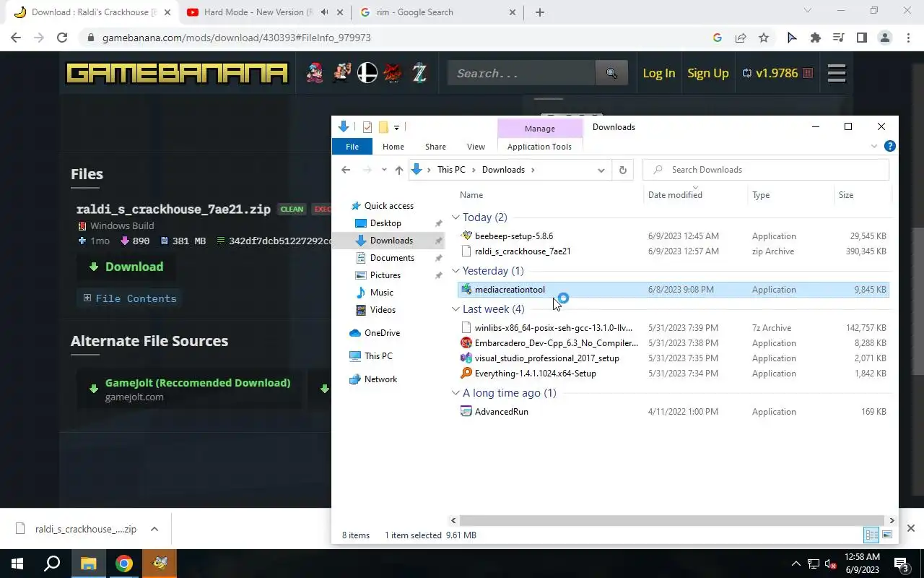The height and width of the screenshot is (578, 924).
Task: Open Chrome extensions puzzle icon
Action: click(x=816, y=38)
